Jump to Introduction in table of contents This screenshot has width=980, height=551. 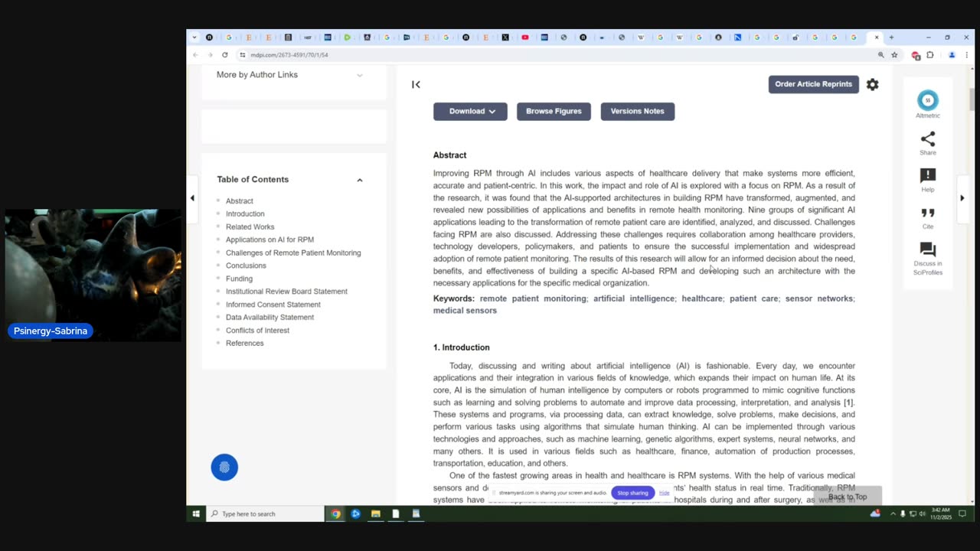coord(245,214)
